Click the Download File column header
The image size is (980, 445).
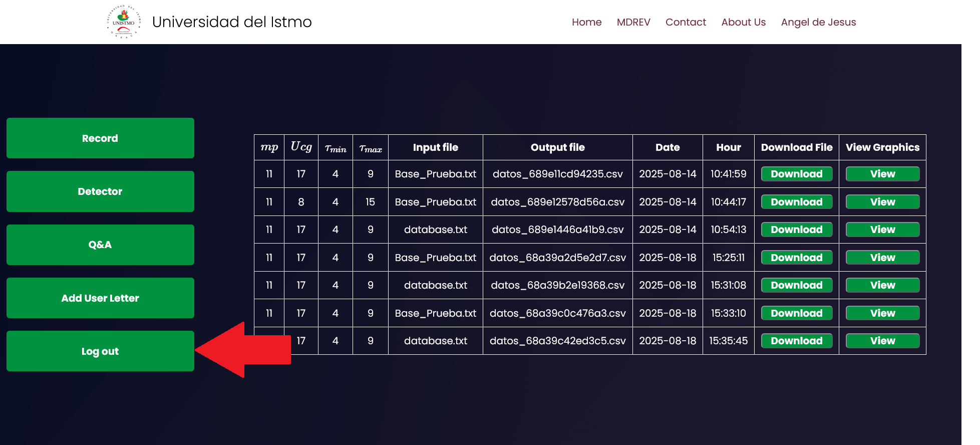point(797,147)
